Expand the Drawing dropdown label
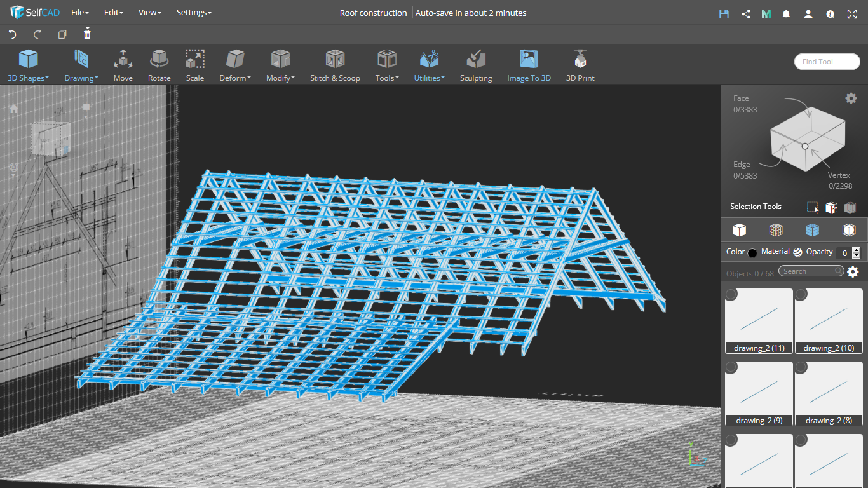The height and width of the screenshot is (488, 868). point(81,78)
